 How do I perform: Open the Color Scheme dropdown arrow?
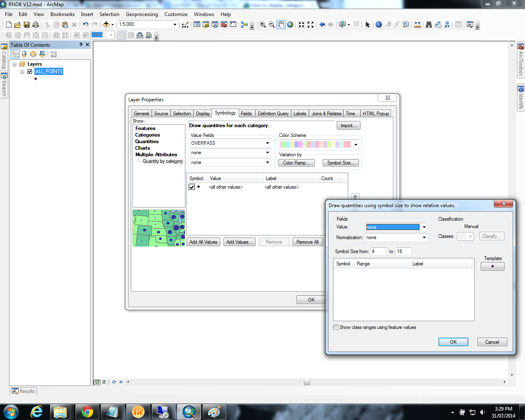356,144
